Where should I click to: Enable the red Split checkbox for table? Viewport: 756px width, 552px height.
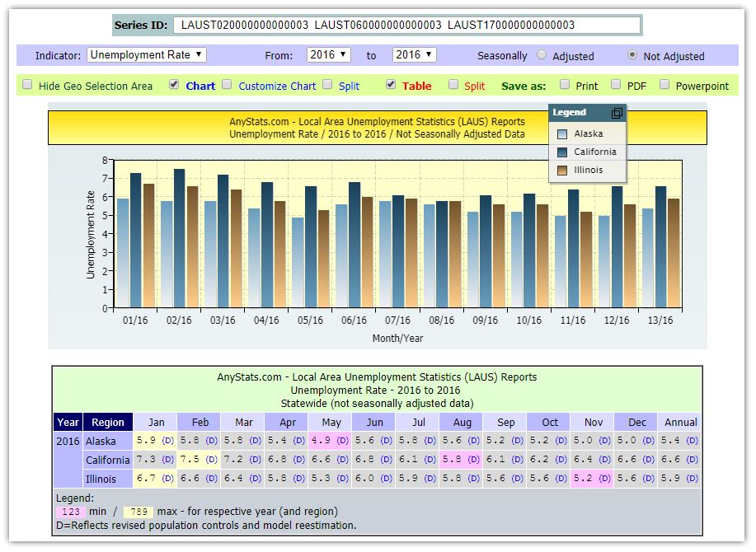pos(453,85)
